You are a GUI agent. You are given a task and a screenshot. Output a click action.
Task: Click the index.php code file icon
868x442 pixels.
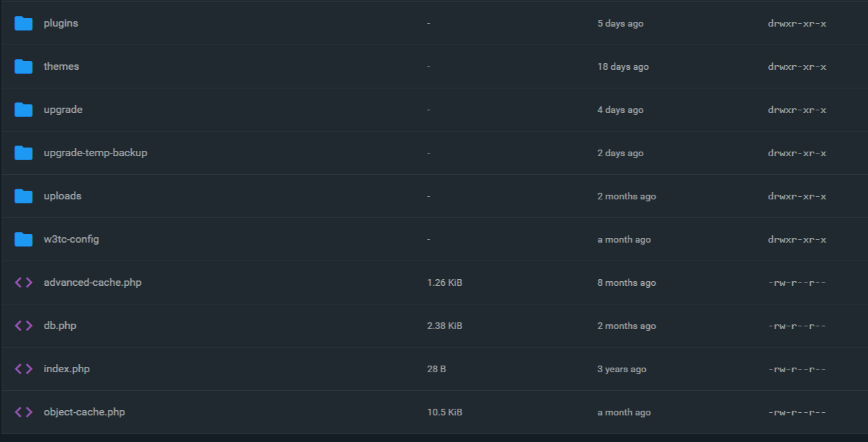[x=23, y=369]
